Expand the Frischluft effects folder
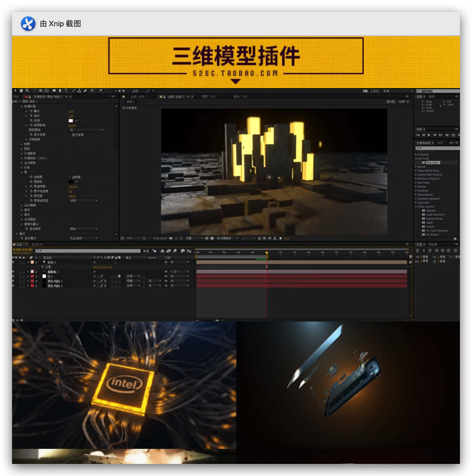This screenshot has height=476, width=472. [x=416, y=154]
